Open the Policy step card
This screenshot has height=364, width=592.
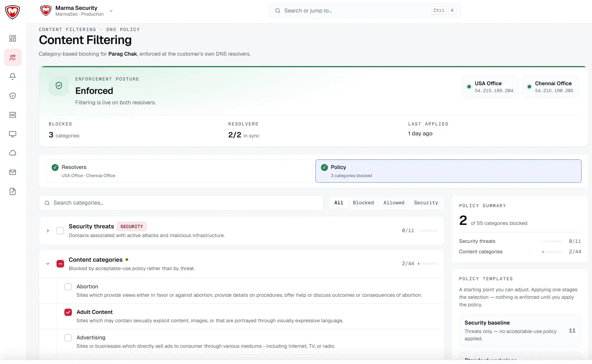tap(448, 171)
